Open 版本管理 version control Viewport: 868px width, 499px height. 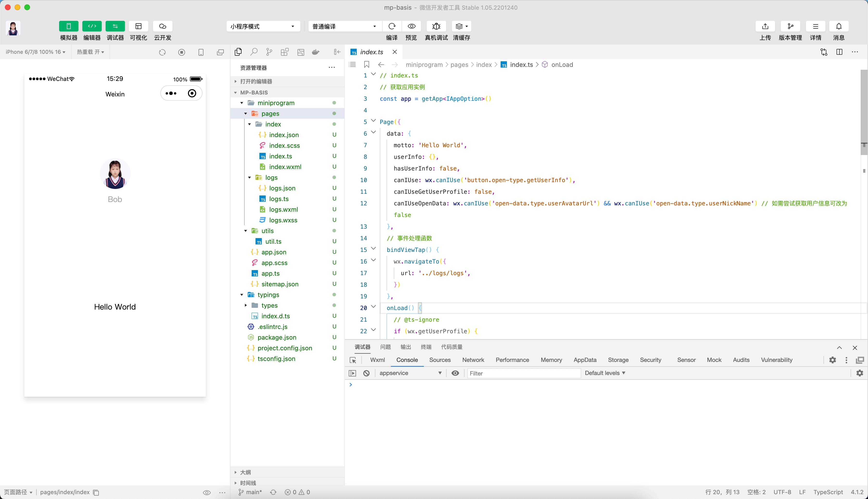pyautogui.click(x=790, y=26)
